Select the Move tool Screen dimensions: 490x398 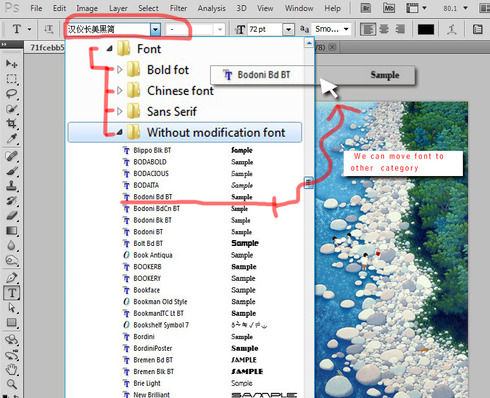(11, 63)
